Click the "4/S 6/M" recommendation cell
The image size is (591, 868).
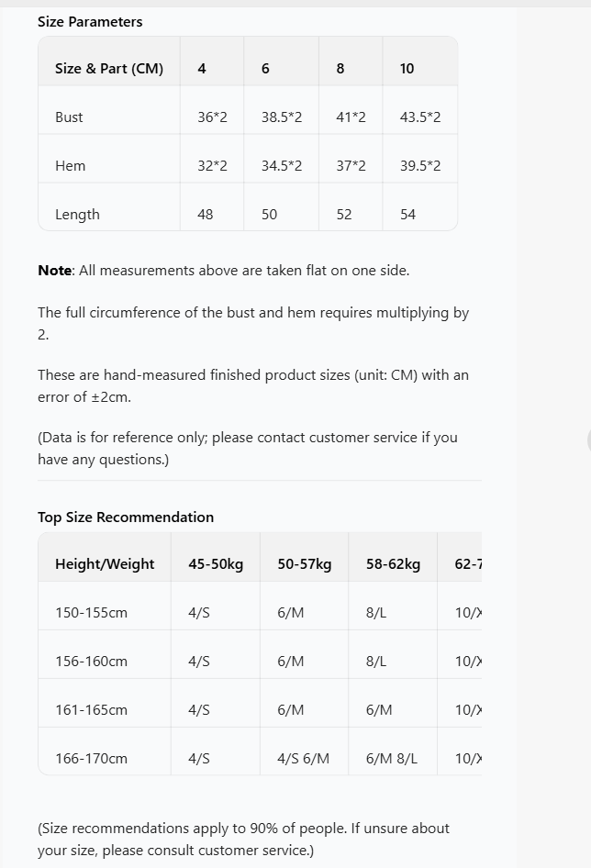(303, 758)
